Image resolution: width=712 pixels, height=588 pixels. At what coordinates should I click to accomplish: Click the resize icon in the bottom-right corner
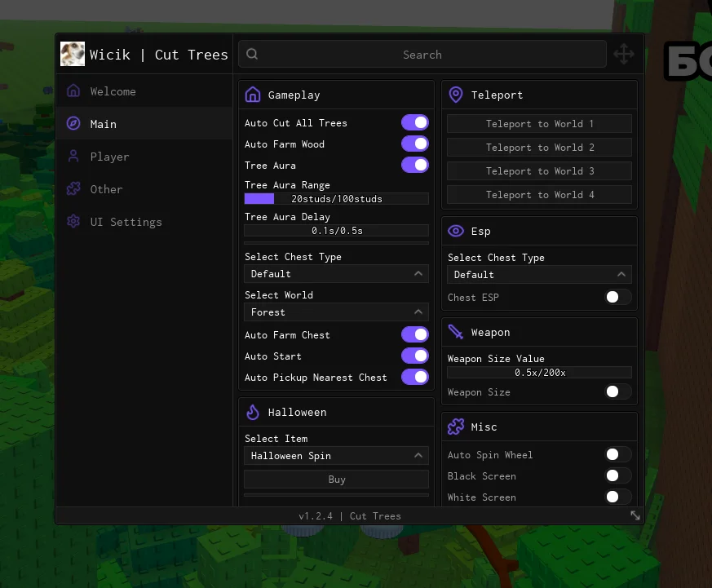coord(635,515)
